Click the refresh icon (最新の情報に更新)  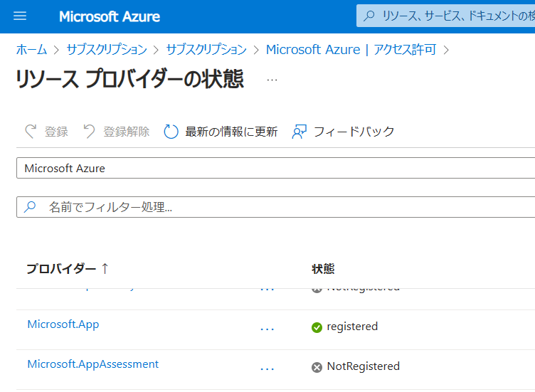(x=171, y=132)
